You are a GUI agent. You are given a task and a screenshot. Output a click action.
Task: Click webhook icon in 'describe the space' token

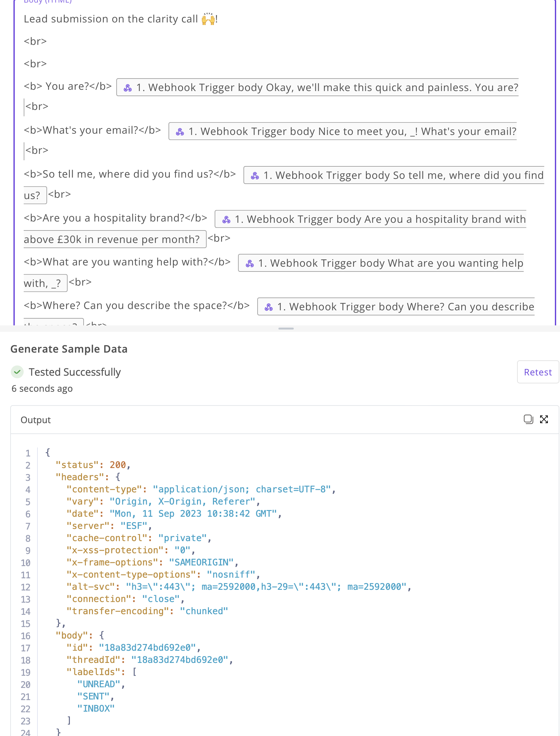coord(269,307)
